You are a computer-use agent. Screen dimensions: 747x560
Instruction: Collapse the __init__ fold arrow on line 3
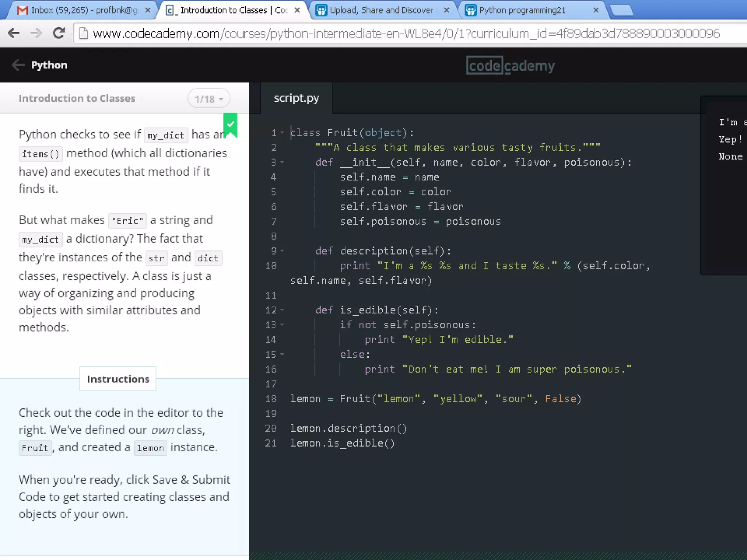282,162
